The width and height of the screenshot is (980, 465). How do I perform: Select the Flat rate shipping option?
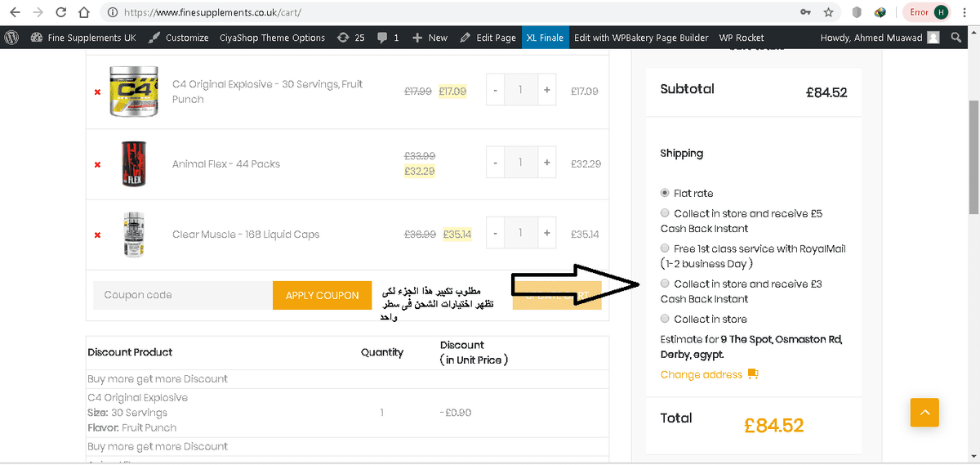[x=665, y=193]
